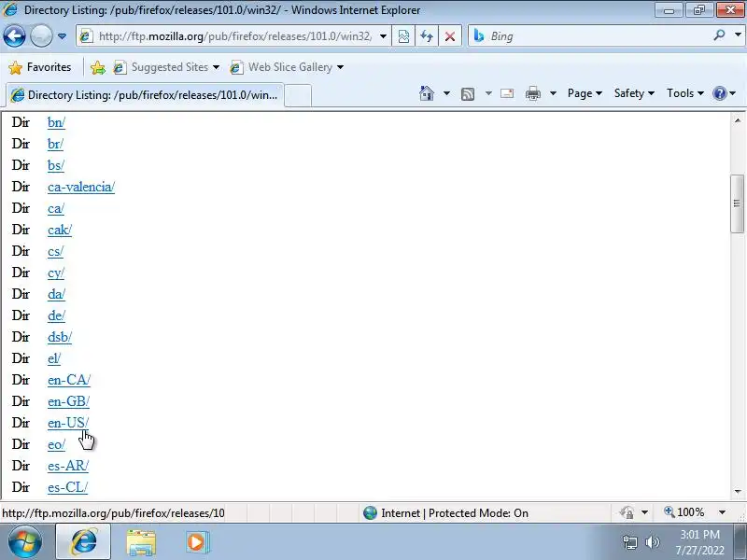Open the de/ directory link
This screenshot has height=560, width=747.
click(x=56, y=315)
